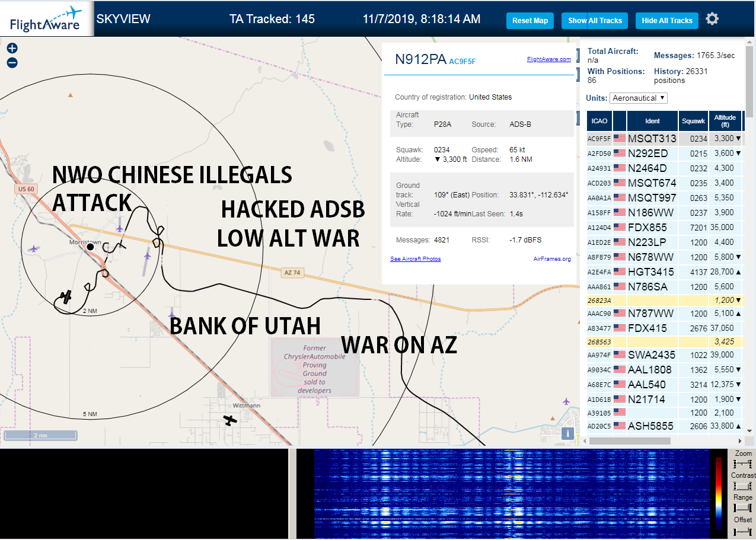Adjust waterfall Contrast slider
The height and width of the screenshot is (540, 756).
[x=742, y=486]
